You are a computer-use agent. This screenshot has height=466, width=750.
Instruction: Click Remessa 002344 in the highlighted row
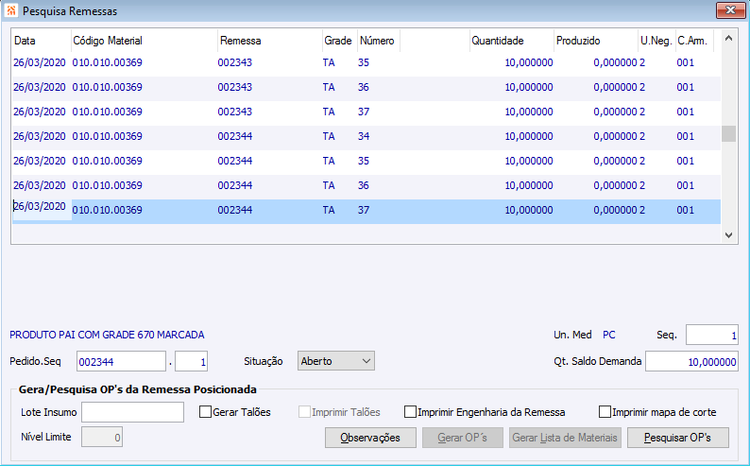click(x=235, y=210)
